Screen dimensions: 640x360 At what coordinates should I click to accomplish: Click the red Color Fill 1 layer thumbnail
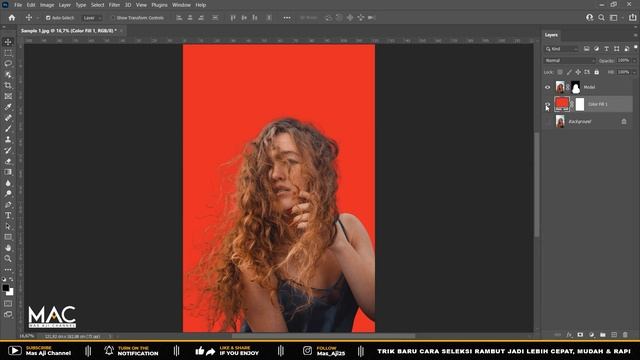[562, 104]
